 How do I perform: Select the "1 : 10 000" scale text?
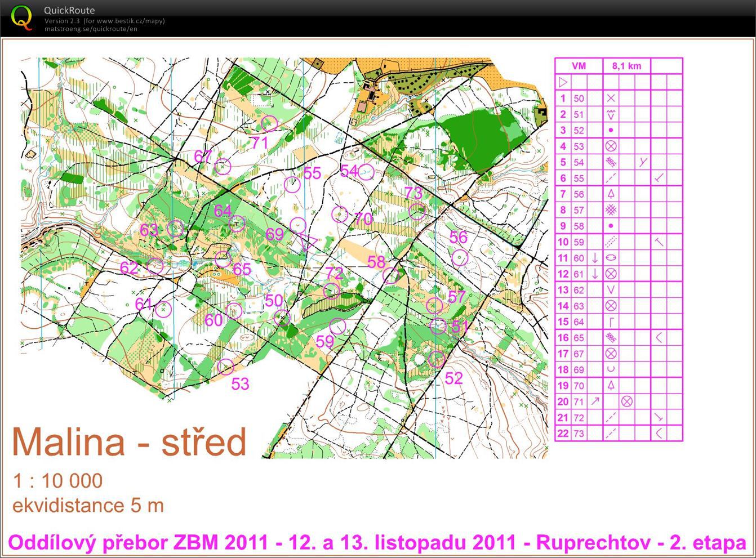coord(58,481)
